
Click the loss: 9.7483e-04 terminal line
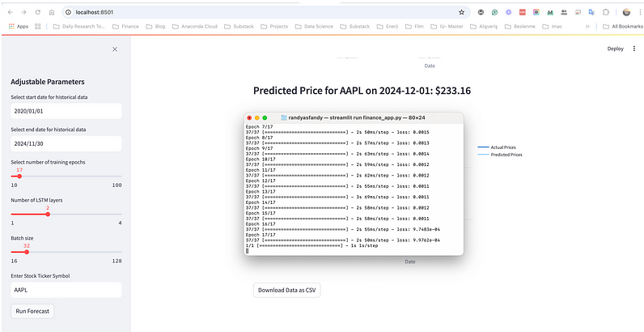342,229
